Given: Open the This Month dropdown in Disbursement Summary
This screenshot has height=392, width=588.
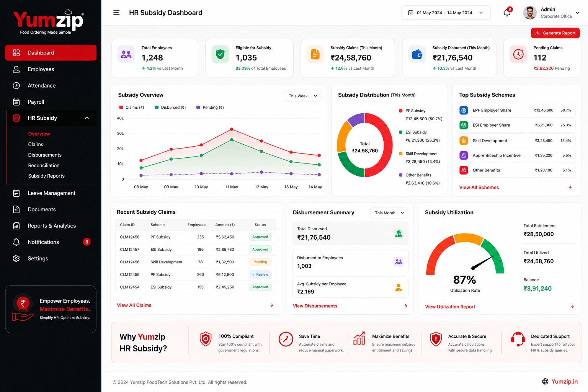Looking at the screenshot, I should 389,213.
